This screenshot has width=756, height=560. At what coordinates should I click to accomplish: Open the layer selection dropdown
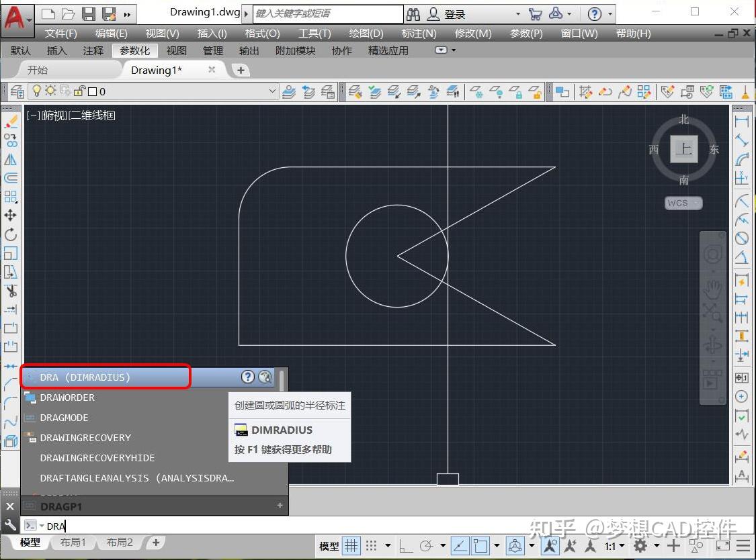pos(271,91)
